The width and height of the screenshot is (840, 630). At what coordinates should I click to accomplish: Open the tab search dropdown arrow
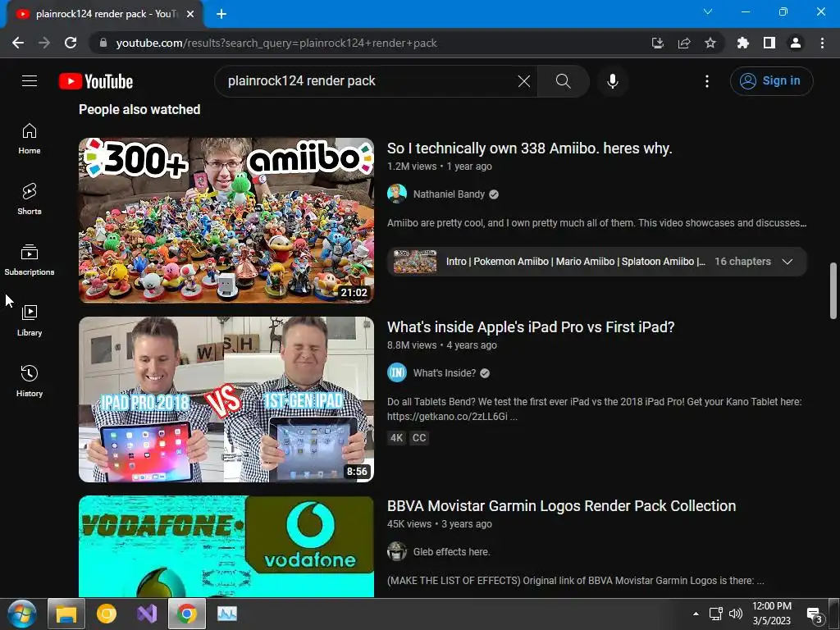click(x=708, y=11)
